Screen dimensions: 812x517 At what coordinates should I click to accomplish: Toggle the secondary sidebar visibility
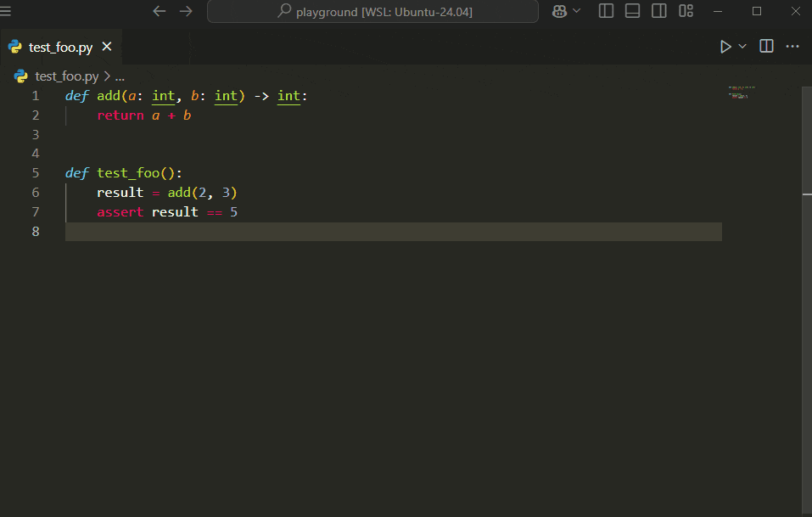[658, 11]
